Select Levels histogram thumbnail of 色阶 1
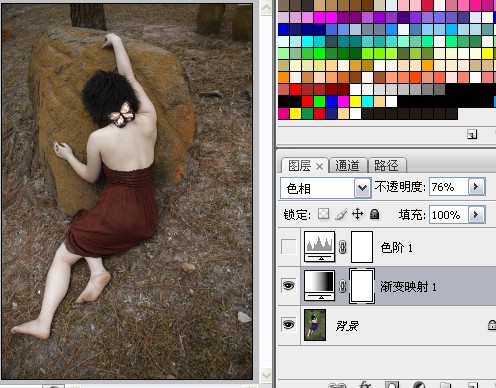 (319, 247)
